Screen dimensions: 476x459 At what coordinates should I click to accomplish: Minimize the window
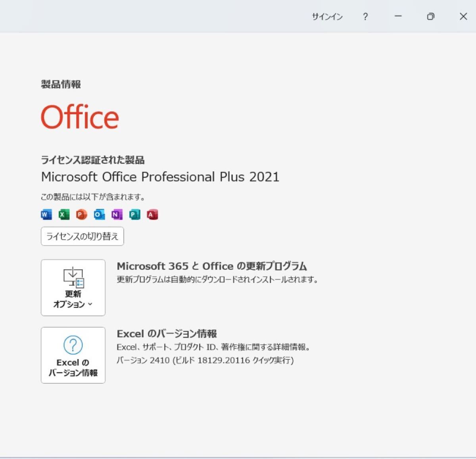point(398,16)
